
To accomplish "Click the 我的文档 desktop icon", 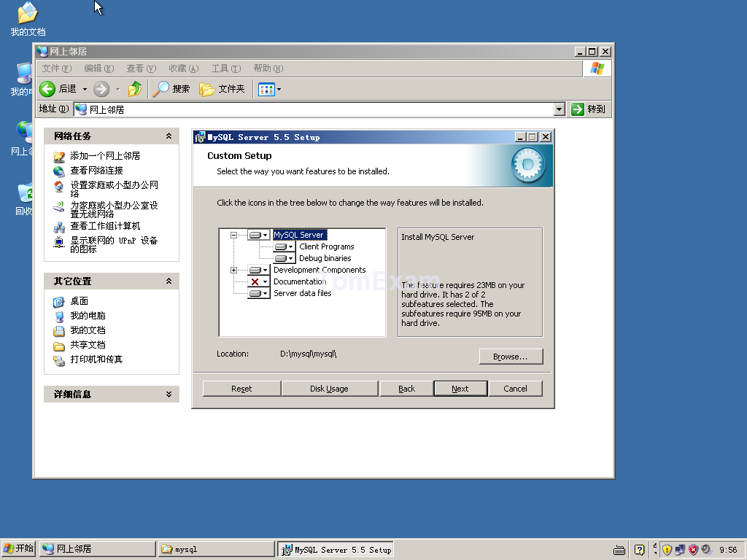I will pyautogui.click(x=28, y=20).
